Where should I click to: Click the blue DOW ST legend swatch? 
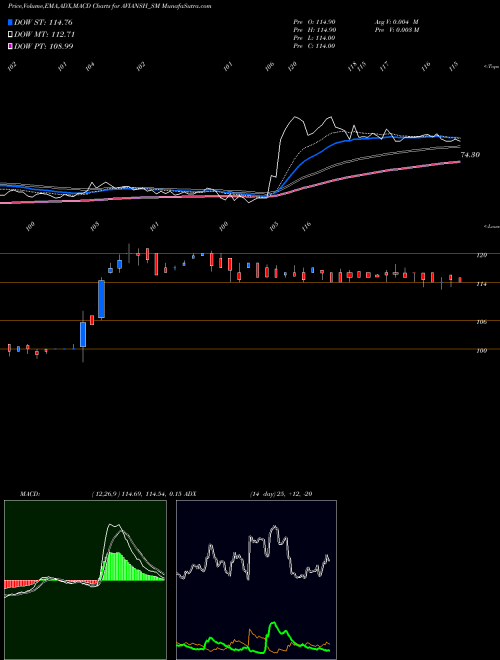pos(10,22)
